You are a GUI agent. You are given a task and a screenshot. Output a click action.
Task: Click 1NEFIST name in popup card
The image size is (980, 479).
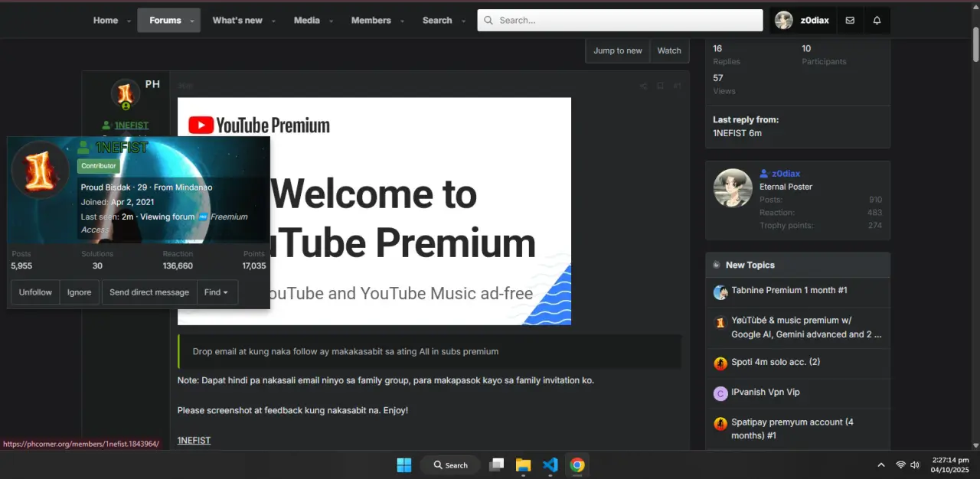(x=122, y=147)
